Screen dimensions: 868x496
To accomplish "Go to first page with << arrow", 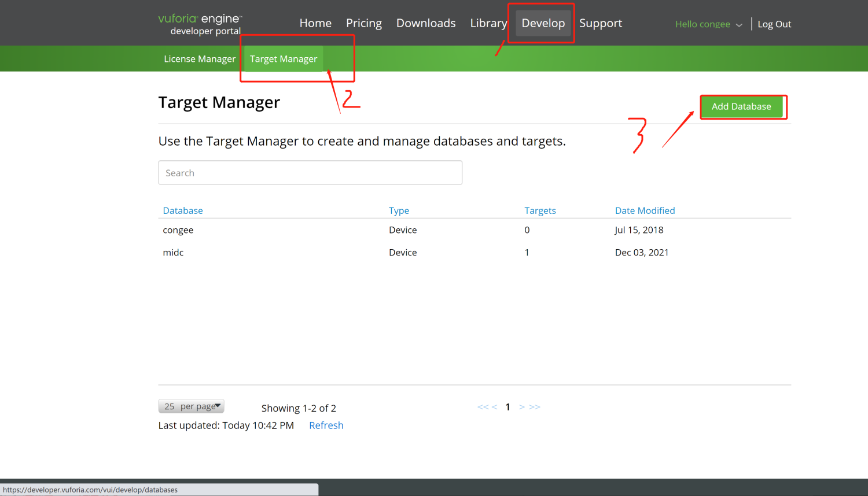I will (483, 407).
